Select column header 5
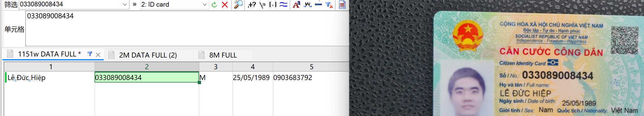The height and width of the screenshot is (116, 644). coord(311,67)
